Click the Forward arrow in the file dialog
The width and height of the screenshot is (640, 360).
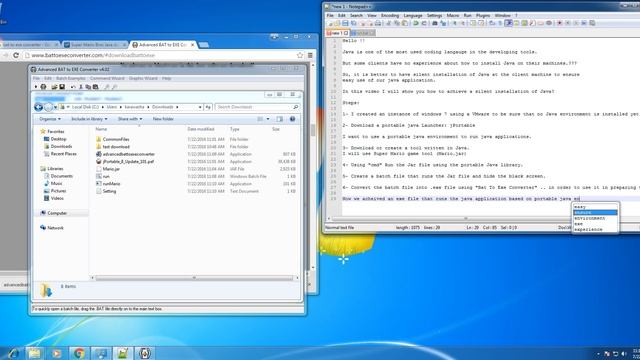coord(49,107)
